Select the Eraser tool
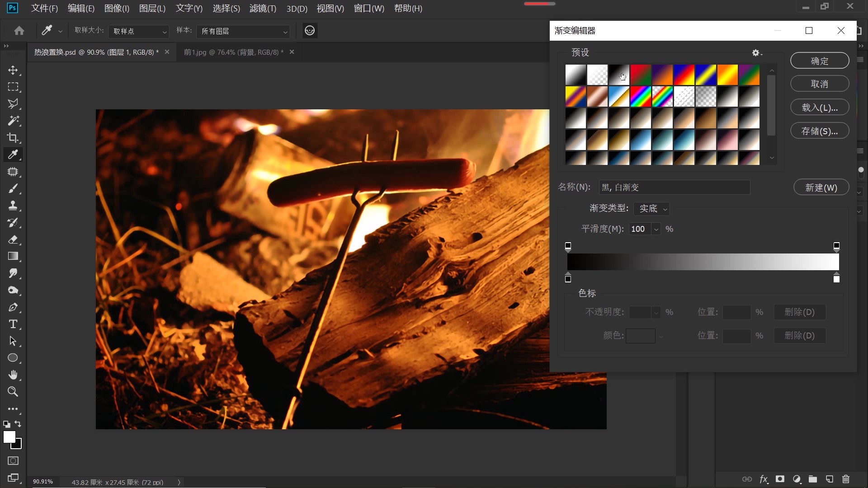This screenshot has height=488, width=868. coord(13,239)
